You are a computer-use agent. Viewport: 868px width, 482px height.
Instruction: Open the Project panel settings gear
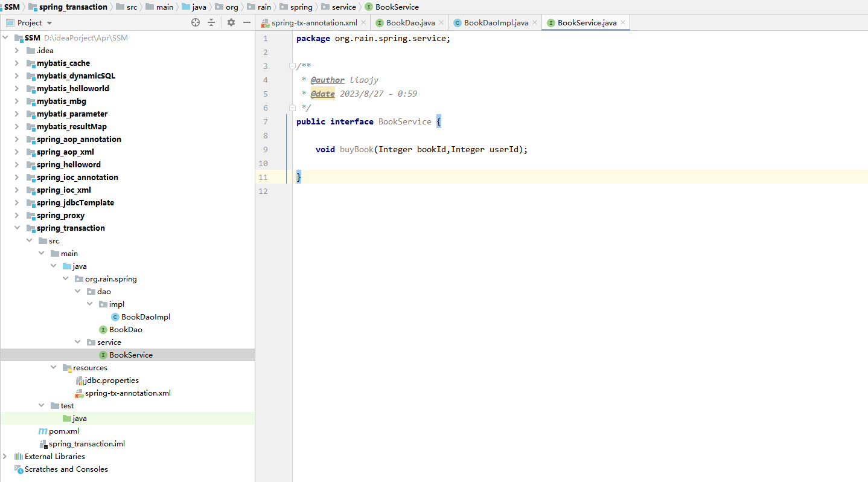231,22
